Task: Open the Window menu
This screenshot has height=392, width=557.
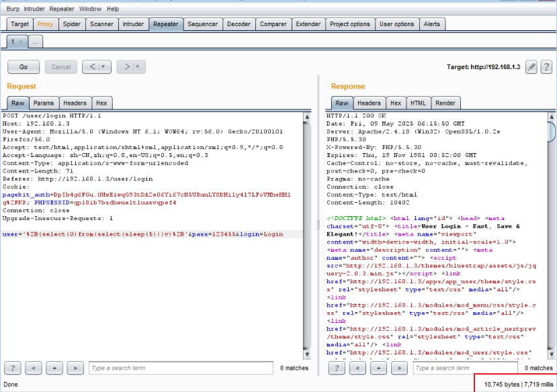Action: [x=90, y=9]
